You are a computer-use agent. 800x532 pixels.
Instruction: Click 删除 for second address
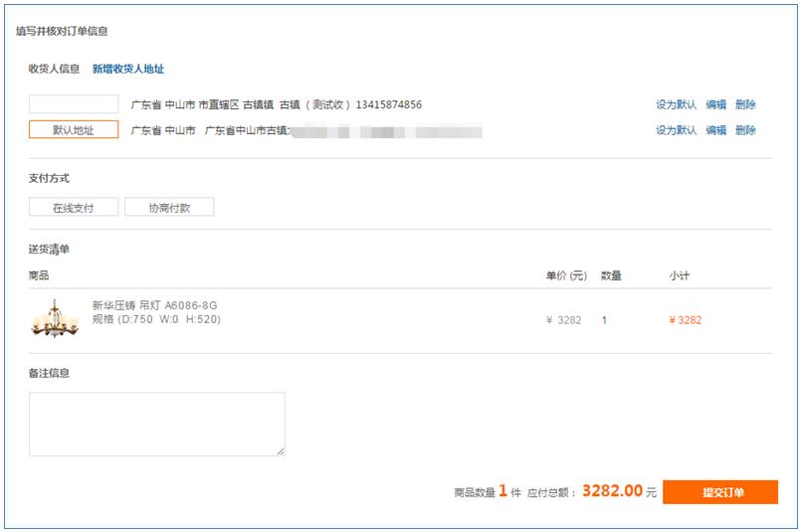tap(745, 130)
